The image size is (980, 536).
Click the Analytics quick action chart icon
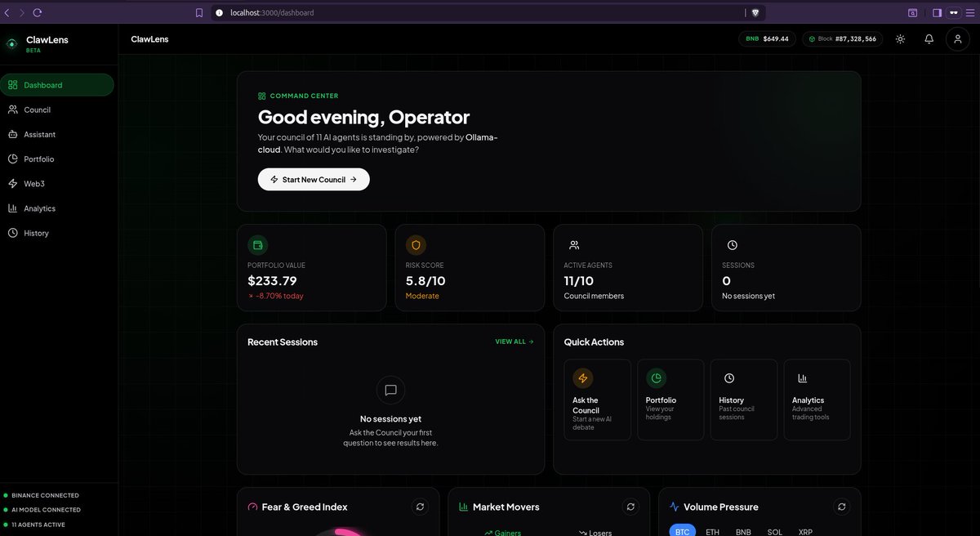coord(802,378)
